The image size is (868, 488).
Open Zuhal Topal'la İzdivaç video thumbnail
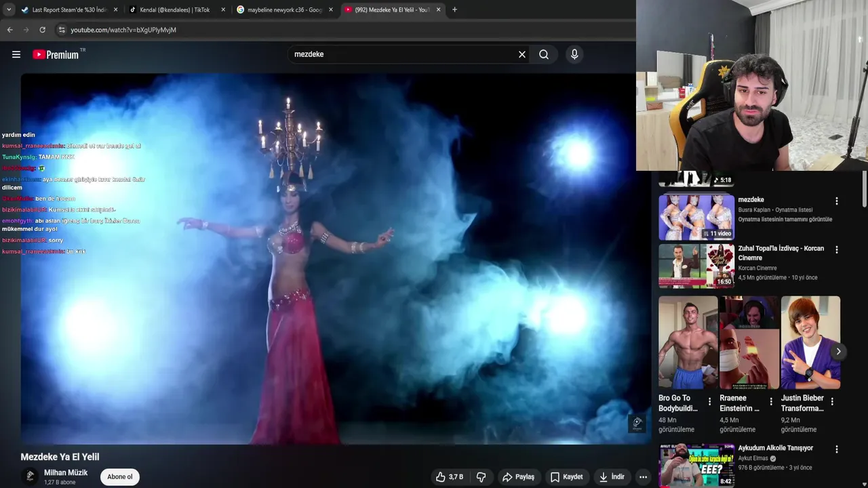696,266
